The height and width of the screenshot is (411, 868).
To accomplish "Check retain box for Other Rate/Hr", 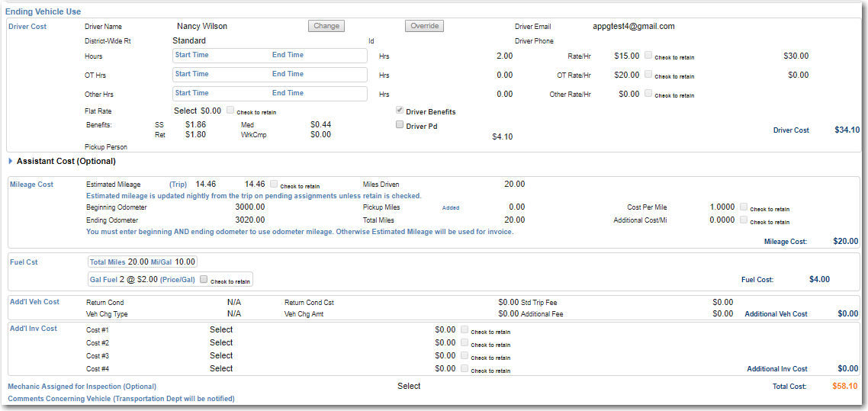I will 649,93.
